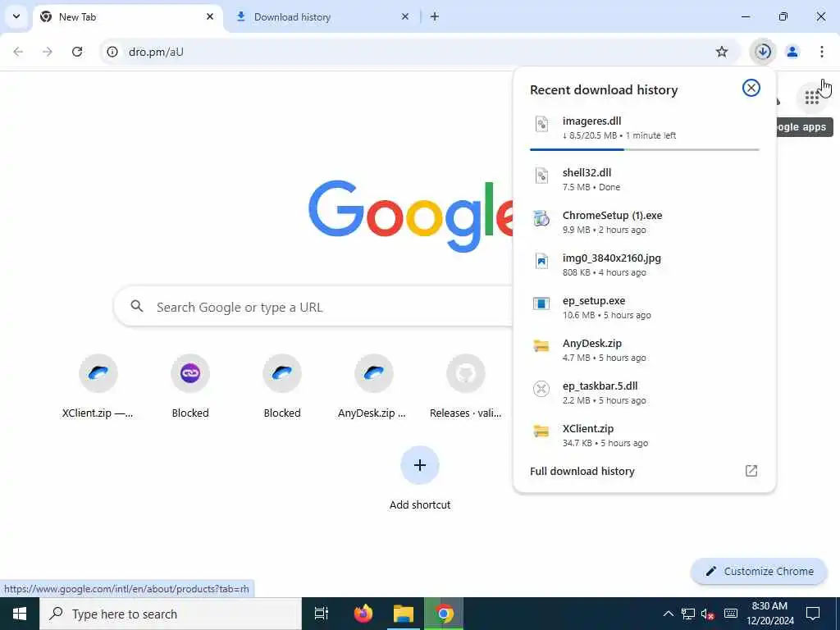Image resolution: width=840 pixels, height=630 pixels.
Task: Show hidden system tray icons chevron
Action: (668, 614)
